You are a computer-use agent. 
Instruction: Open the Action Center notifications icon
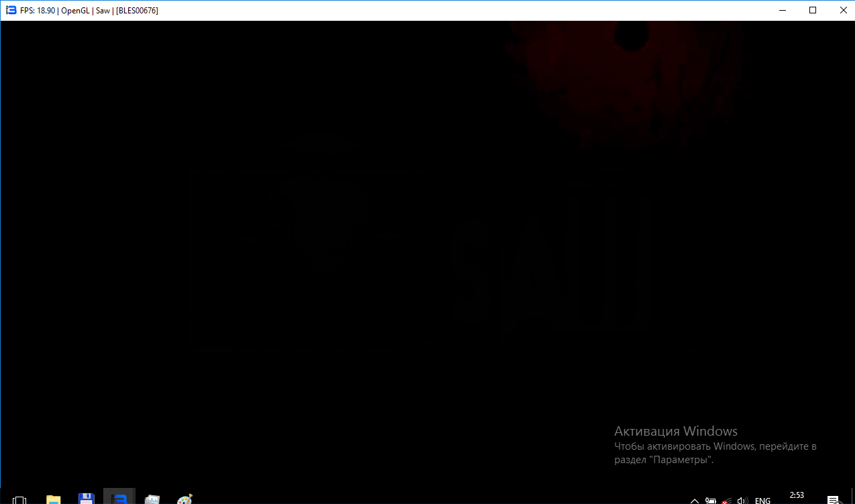point(833,500)
